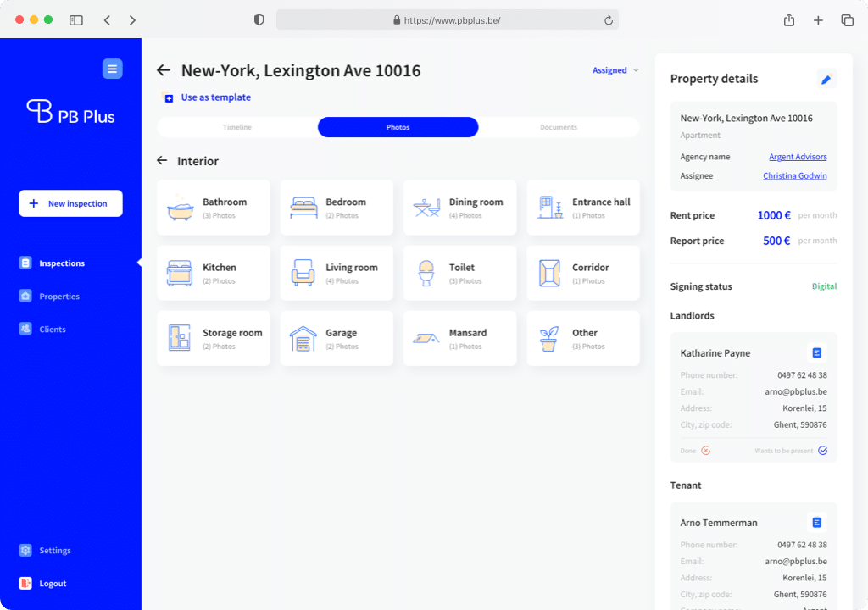Screen dimensions: 868x610
Task: Click the Corridor (1) Photos count
Action: pyautogui.click(x=588, y=281)
